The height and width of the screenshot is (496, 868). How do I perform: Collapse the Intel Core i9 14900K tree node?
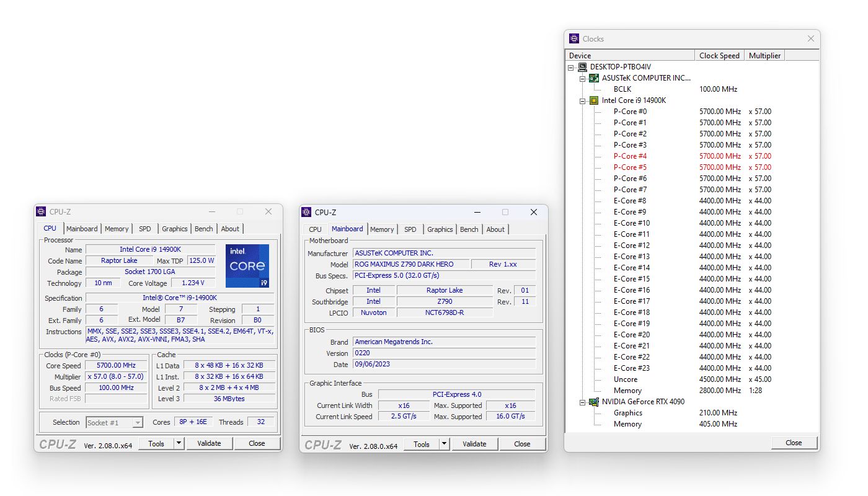coord(583,100)
